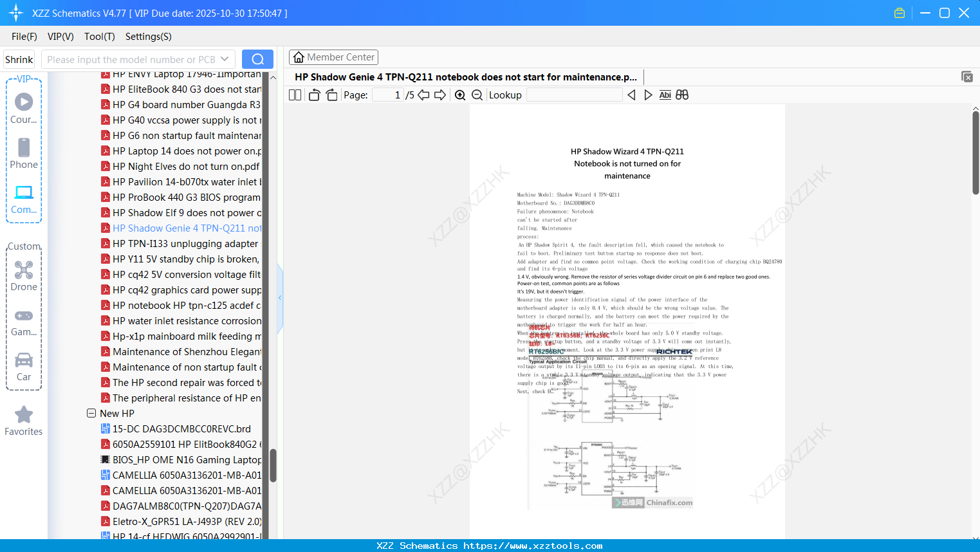Open www.xzztools.com link in status bar

point(533,546)
